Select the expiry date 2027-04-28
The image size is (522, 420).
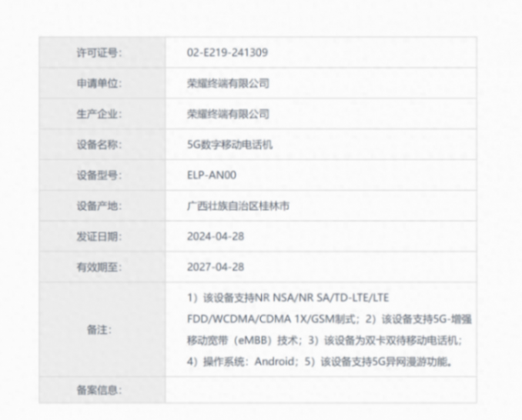[216, 268]
